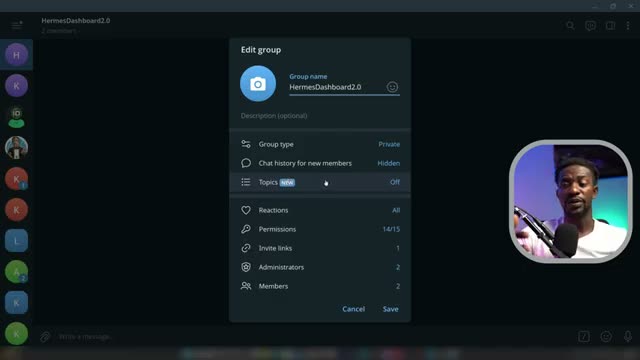Open green A chat with badge
The height and width of the screenshot is (360, 640).
16,272
